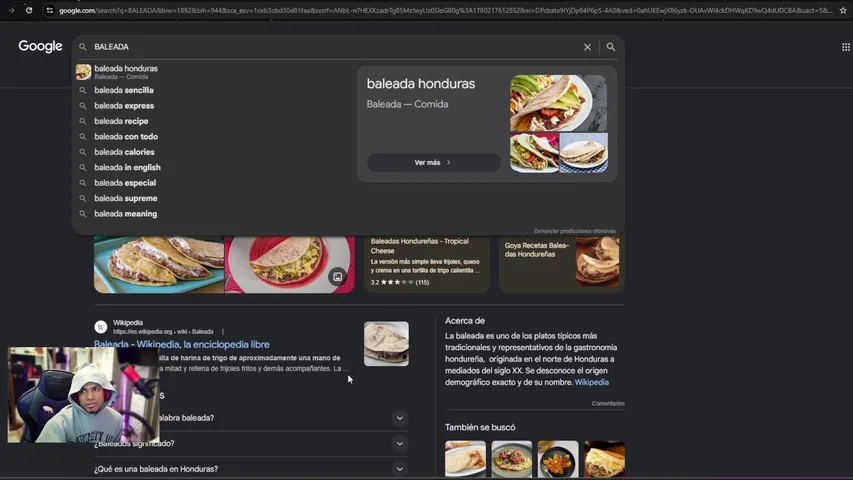Viewport: 853px width, 480px height.
Task: Click second 'También se buscó' food thumbnail
Action: coord(512,459)
